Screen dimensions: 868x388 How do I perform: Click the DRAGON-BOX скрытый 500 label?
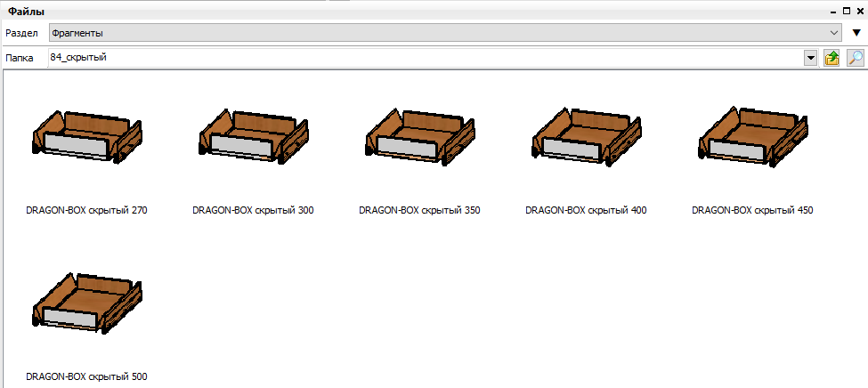(87, 377)
